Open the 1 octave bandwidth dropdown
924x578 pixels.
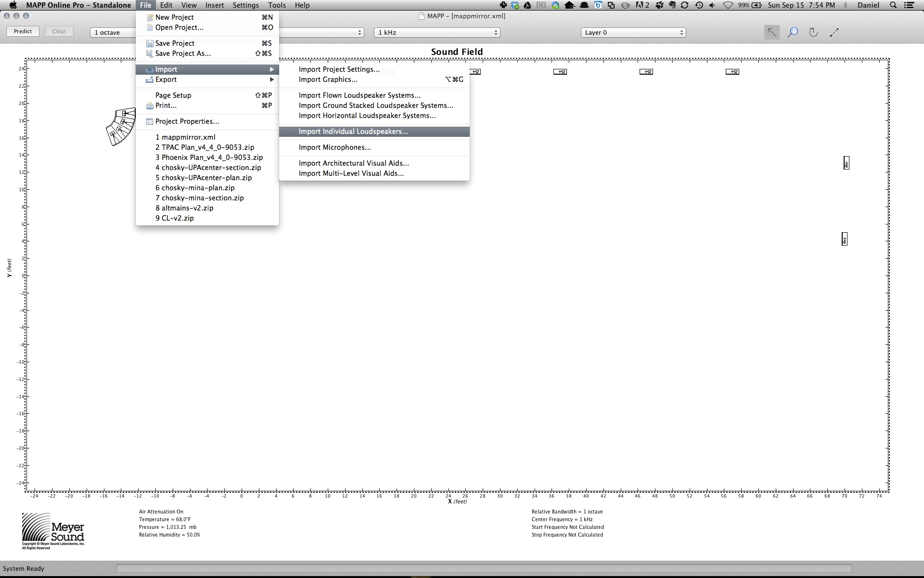pos(113,32)
